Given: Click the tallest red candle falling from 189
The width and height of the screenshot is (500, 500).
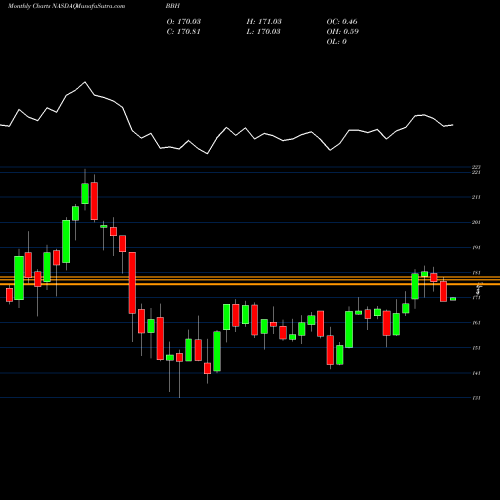Looking at the screenshot, I should [x=132, y=283].
